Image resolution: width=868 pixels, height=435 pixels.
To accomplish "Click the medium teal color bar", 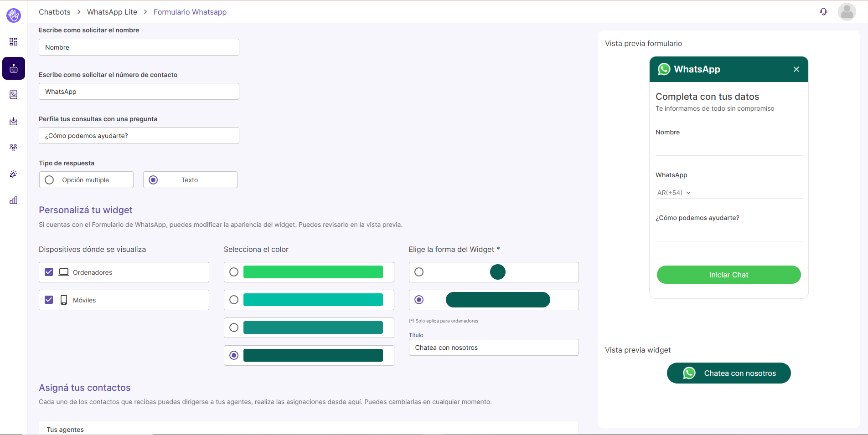I will click(313, 328).
